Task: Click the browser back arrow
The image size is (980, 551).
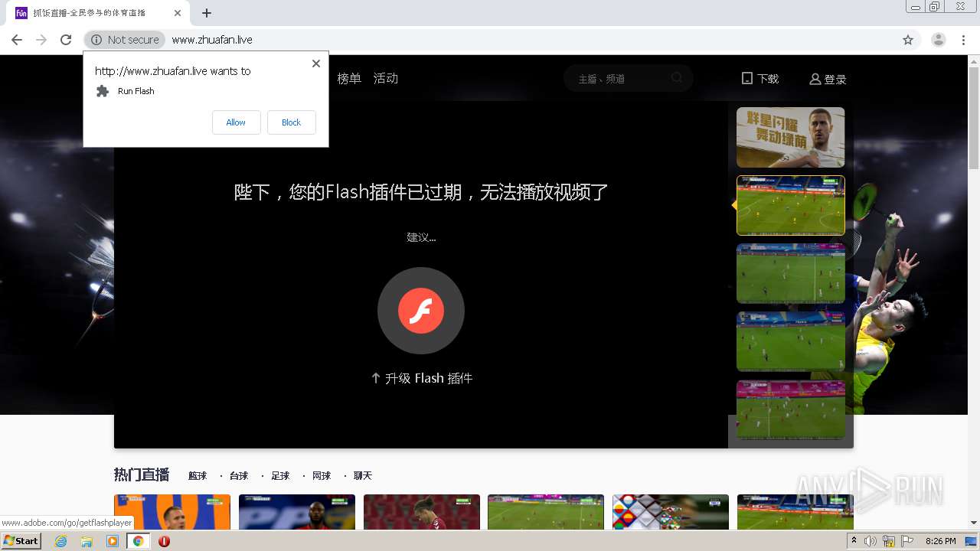Action: [x=17, y=40]
